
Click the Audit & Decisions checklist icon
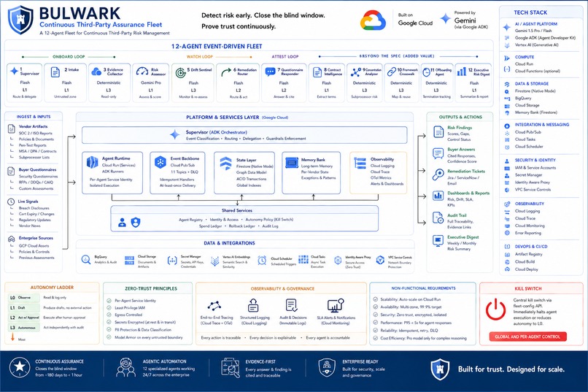point(291,305)
